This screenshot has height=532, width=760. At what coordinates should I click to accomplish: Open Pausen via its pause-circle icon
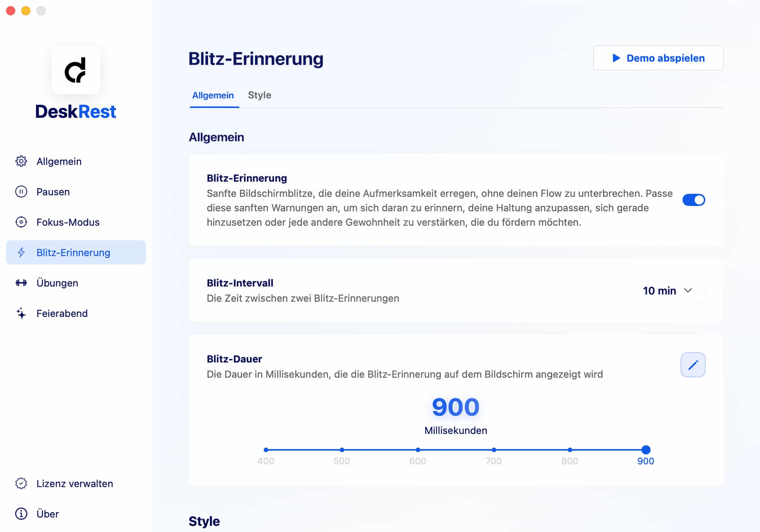(21, 192)
